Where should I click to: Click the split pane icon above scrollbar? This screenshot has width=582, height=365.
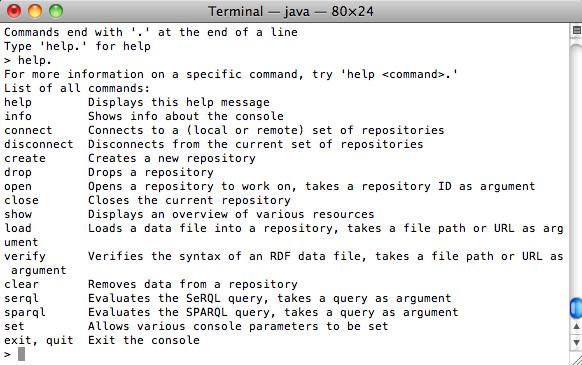[576, 30]
